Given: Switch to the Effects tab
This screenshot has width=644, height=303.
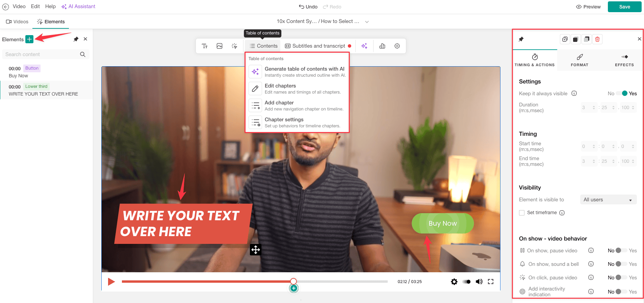Looking at the screenshot, I should coord(624,60).
